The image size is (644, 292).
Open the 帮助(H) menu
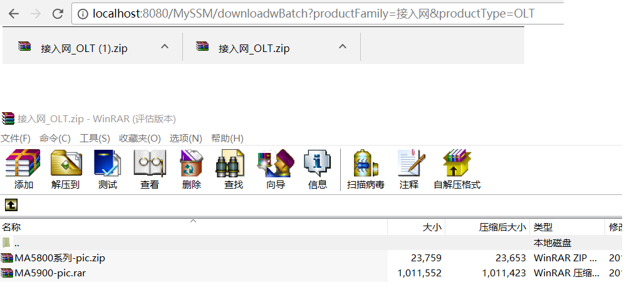pyautogui.click(x=227, y=138)
